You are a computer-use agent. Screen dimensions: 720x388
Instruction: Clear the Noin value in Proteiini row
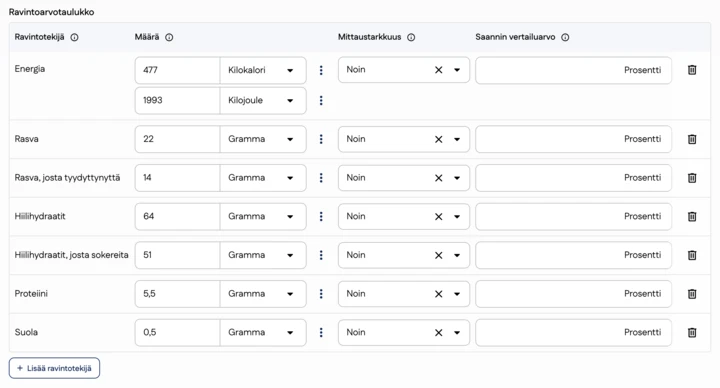click(439, 293)
